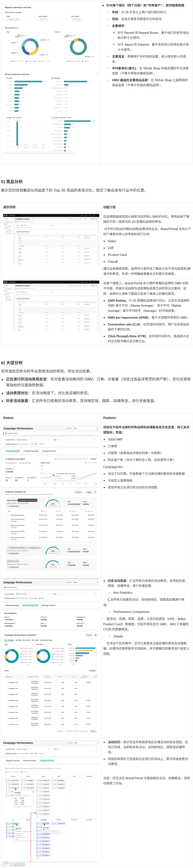Open the highlighted Completed Campaign tab
Screen dimensions: 193x868
tap(30, 605)
